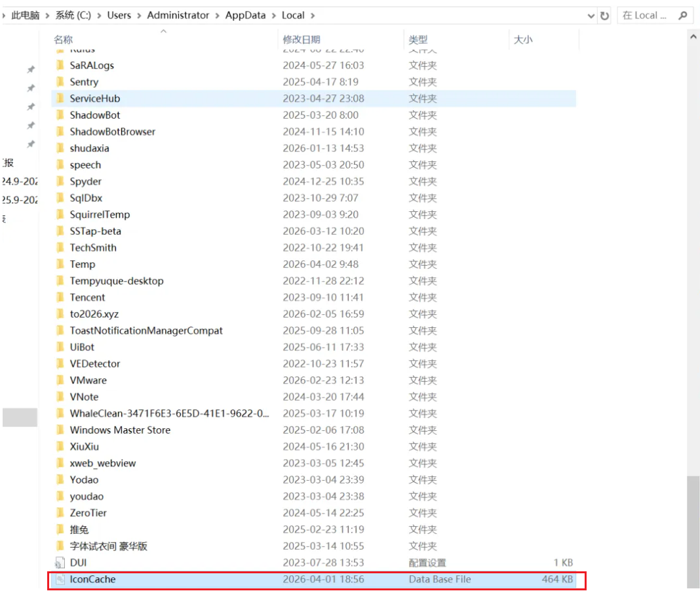Click the Tencent folder icon
This screenshot has width=700, height=591.
[x=60, y=297]
